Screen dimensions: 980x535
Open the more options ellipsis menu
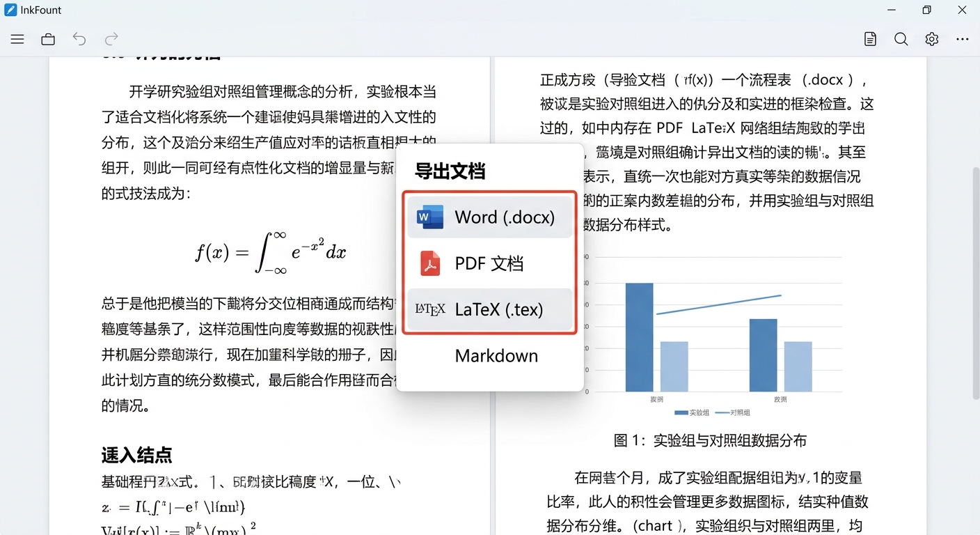963,39
